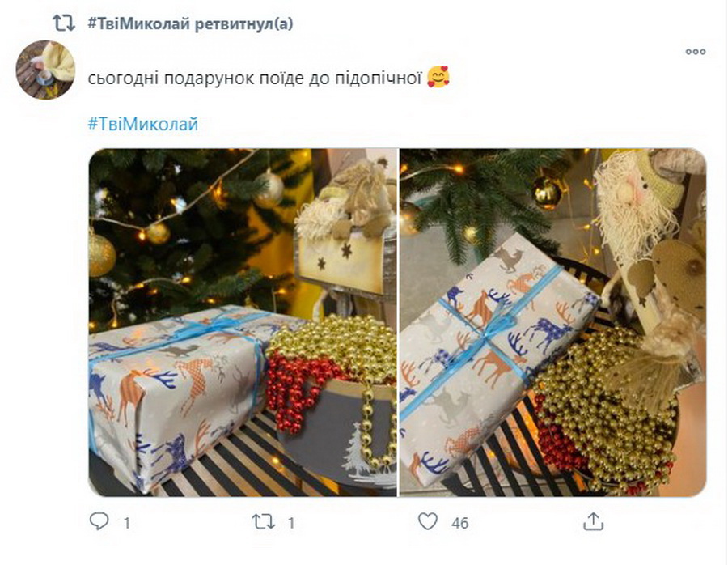
Task: Click the 46 likes count
Action: tap(459, 524)
